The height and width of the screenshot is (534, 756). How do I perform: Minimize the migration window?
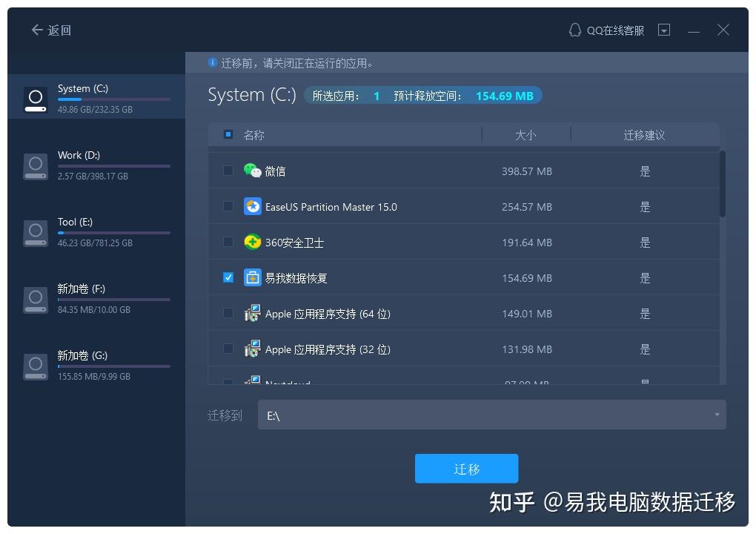[x=693, y=31]
